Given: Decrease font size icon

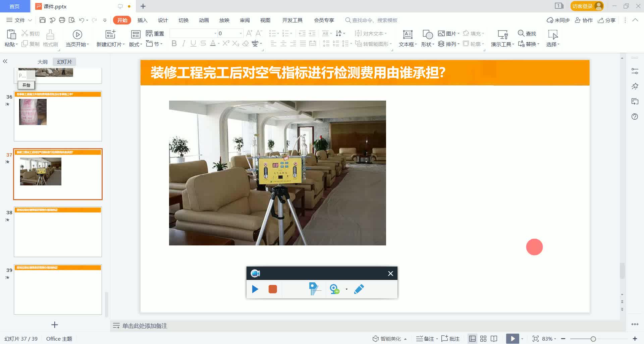Looking at the screenshot, I should pos(259,33).
